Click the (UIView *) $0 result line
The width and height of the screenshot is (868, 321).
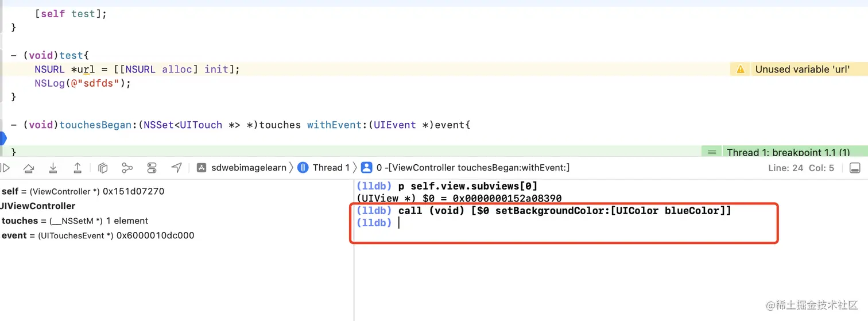tap(459, 198)
